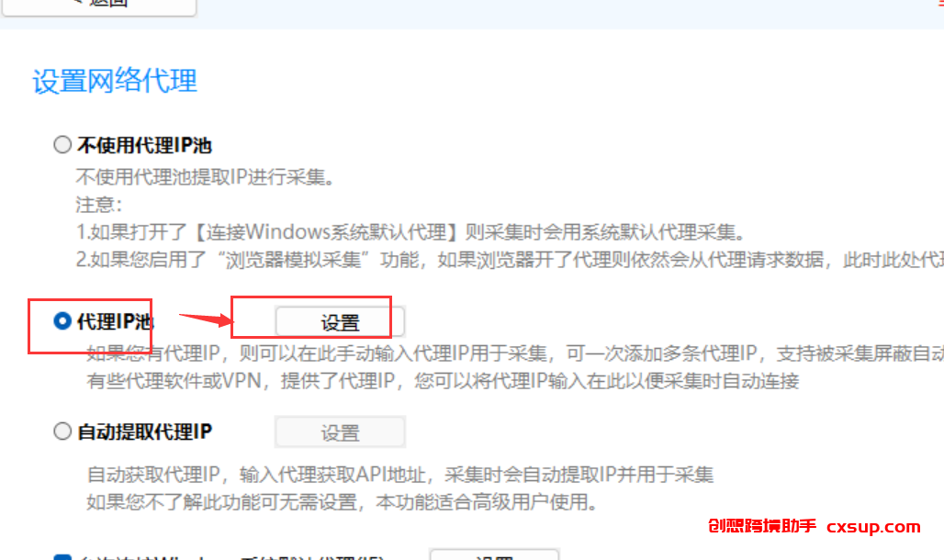Click the 创想跨境助手 red watermark
The width and height of the screenshot is (944, 560).
(x=762, y=526)
